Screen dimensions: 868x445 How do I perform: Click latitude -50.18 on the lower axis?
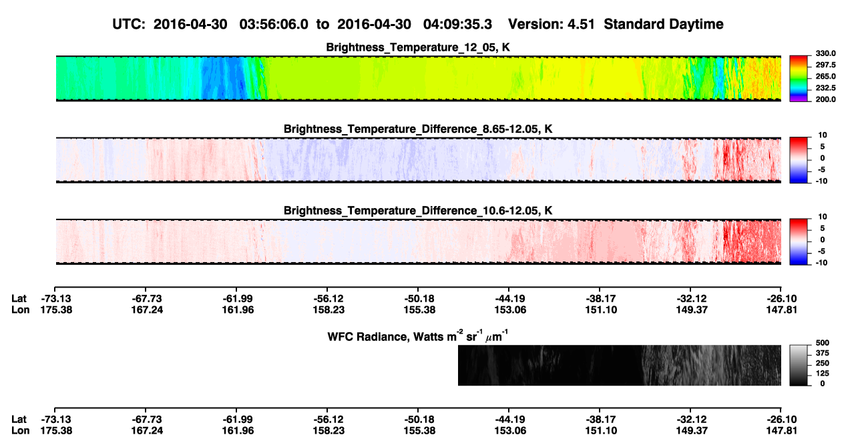[418, 420]
